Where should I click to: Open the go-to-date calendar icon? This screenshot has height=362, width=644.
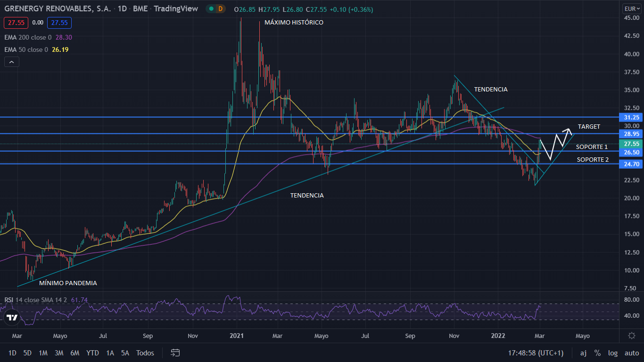coord(175,353)
